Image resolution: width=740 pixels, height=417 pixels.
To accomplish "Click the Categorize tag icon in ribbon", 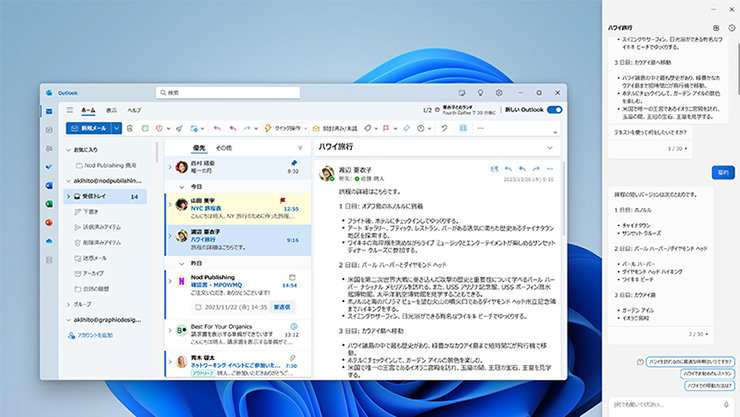I will (368, 128).
